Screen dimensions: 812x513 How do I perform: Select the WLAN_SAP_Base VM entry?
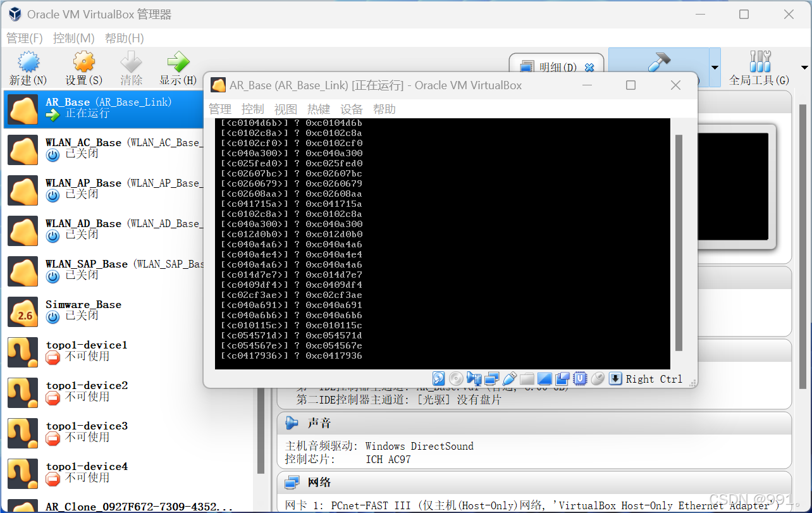[104, 271]
